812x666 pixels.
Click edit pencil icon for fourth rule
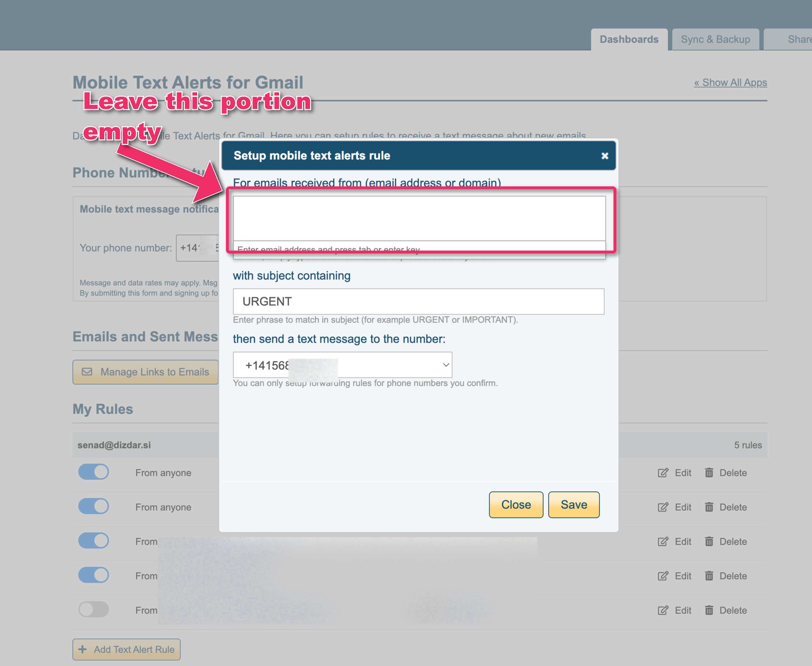pyautogui.click(x=663, y=576)
